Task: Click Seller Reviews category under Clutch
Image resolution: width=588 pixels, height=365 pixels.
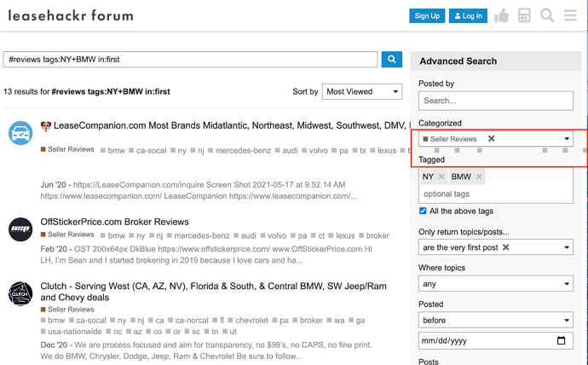Action: click(67, 310)
